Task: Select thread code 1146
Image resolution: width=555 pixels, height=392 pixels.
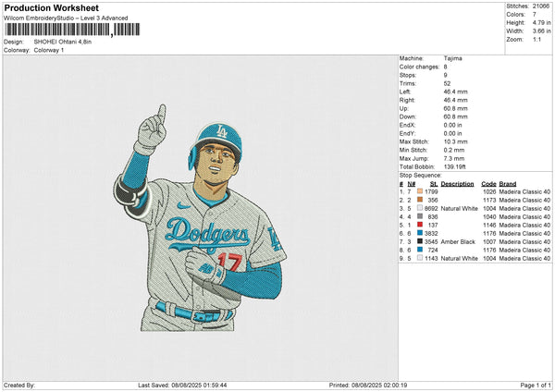Action: point(489,225)
